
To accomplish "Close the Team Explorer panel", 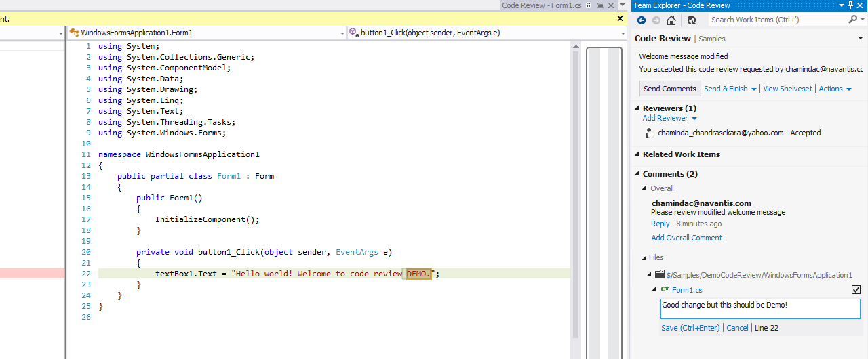I will point(861,5).
